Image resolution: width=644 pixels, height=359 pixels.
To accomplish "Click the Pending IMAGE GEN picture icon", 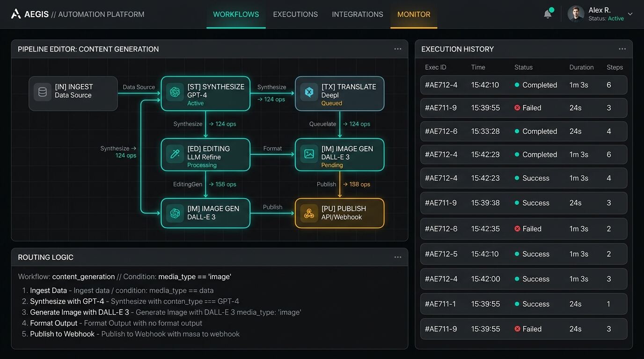I will click(309, 154).
